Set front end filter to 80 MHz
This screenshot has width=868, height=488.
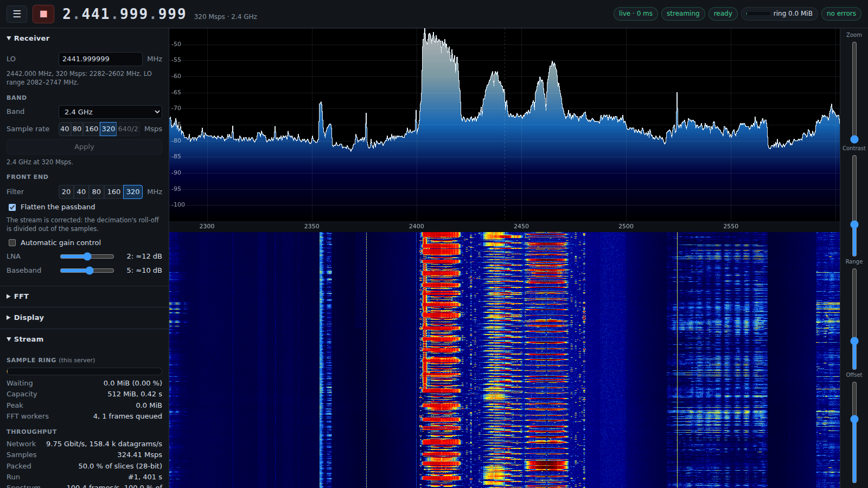[97, 192]
